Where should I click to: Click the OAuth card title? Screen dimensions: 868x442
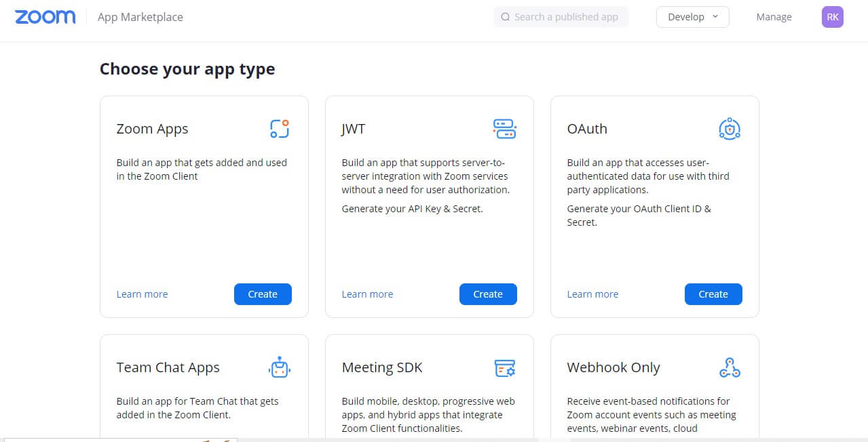click(587, 129)
